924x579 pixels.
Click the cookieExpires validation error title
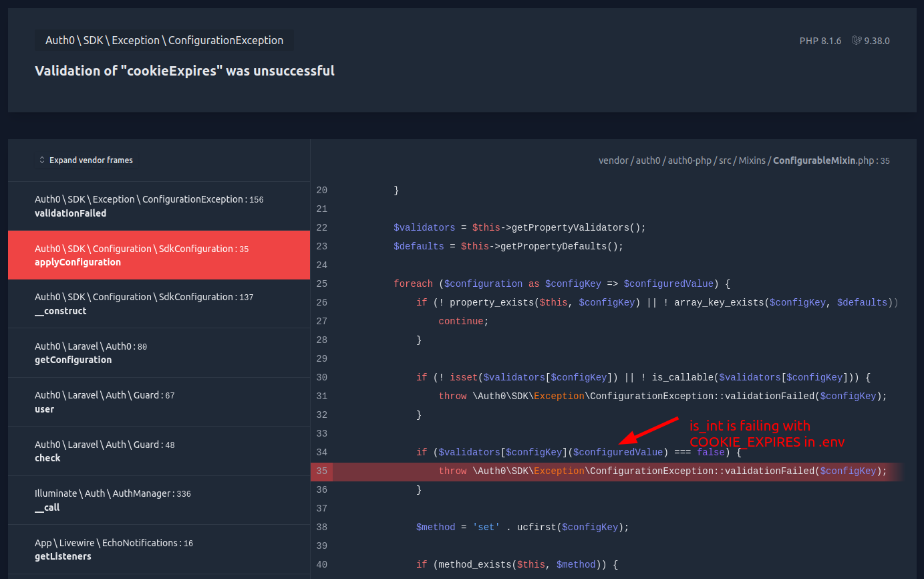pos(185,70)
